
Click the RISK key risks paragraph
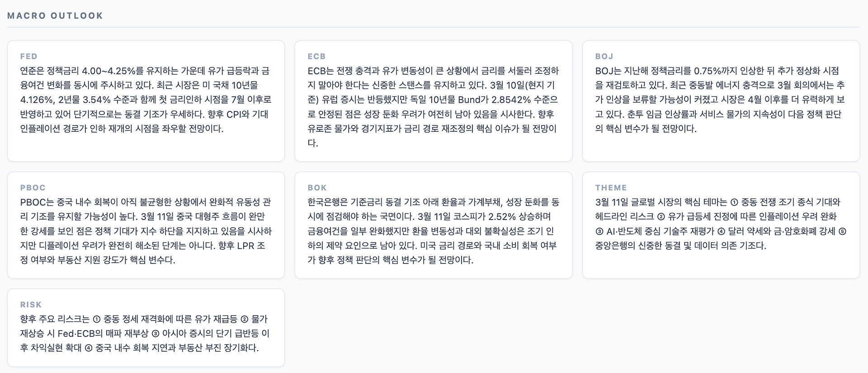(146, 334)
